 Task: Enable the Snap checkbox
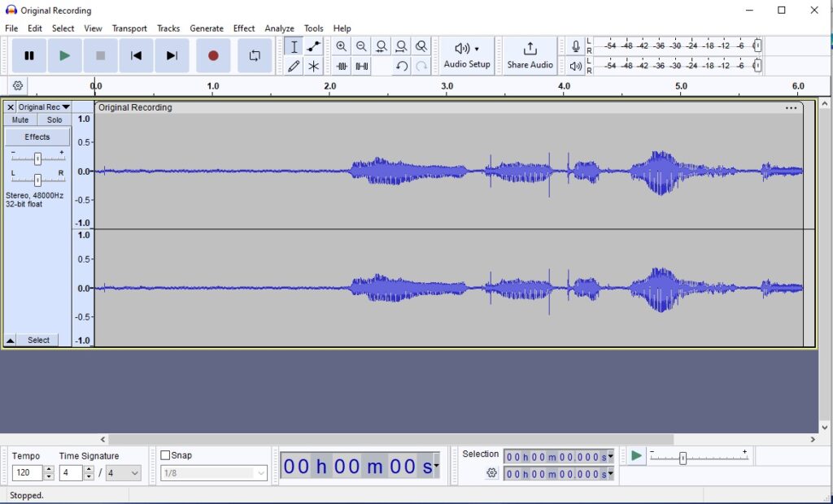click(x=165, y=455)
